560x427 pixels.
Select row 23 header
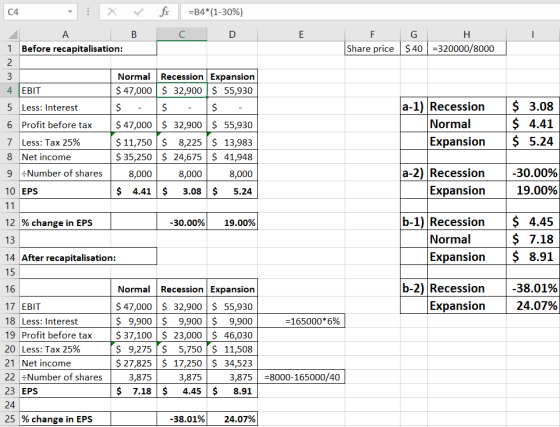coord(10,391)
